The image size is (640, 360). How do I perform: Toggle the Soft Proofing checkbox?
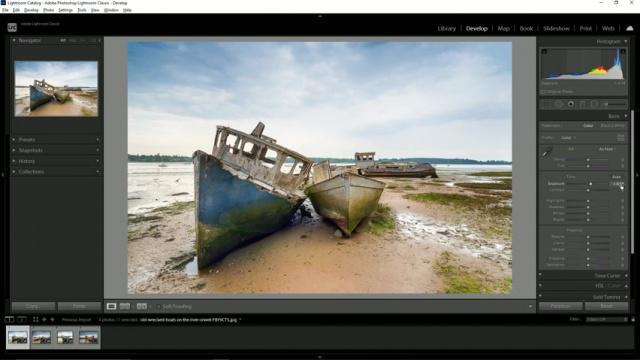pyautogui.click(x=158, y=307)
